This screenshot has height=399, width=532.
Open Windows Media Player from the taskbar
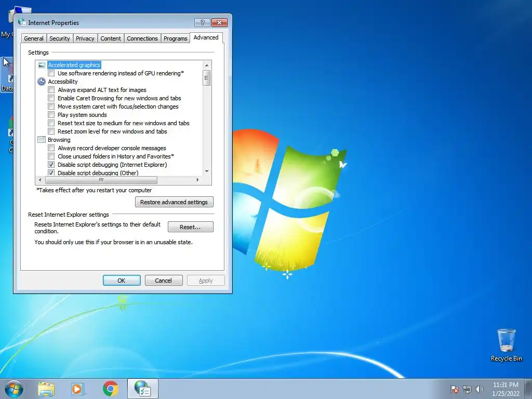78,389
